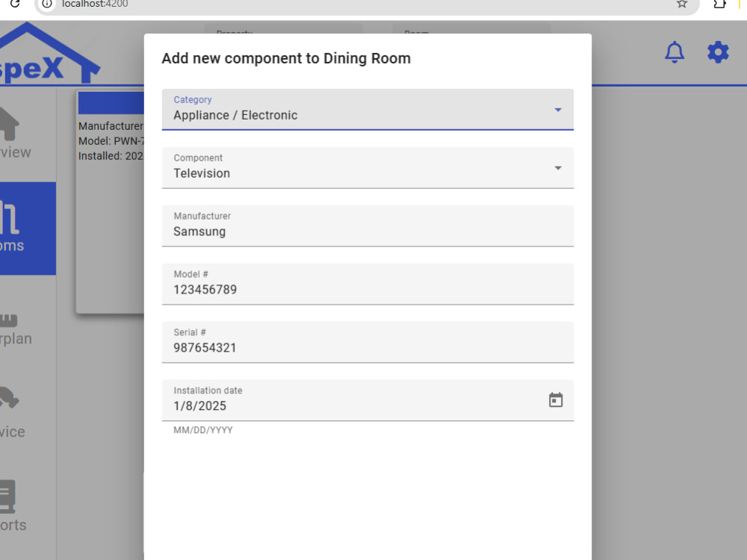Image resolution: width=747 pixels, height=560 pixels.
Task: Click the Installation date field
Action: [x=368, y=400]
